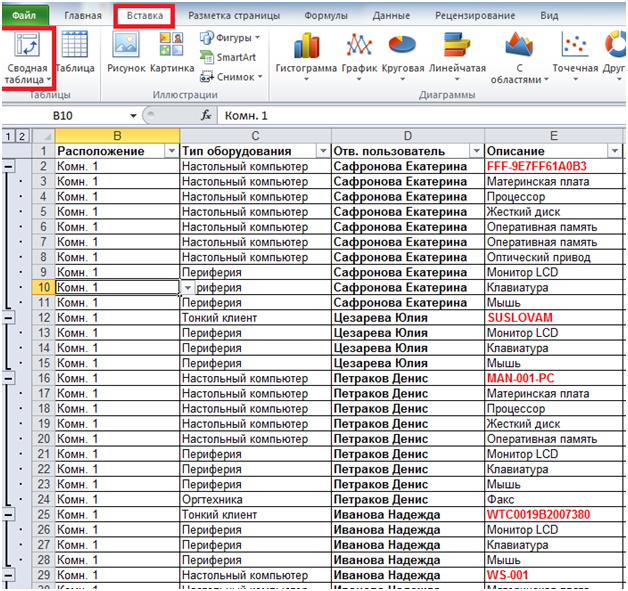This screenshot has height=591, width=628.
Task: Open the Тип оборудования filter dropdown
Action: [x=321, y=151]
